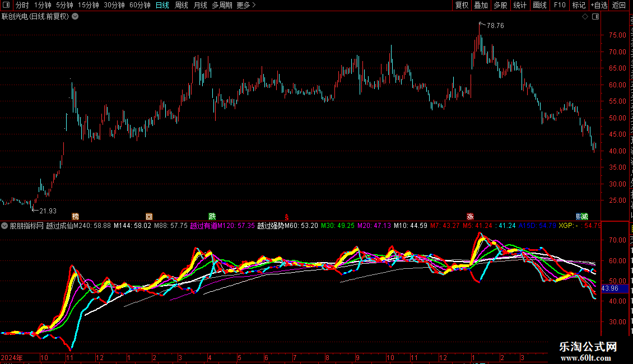
Task: Expand dropdown beside 联创光电 chart title
Action: (x=75, y=17)
